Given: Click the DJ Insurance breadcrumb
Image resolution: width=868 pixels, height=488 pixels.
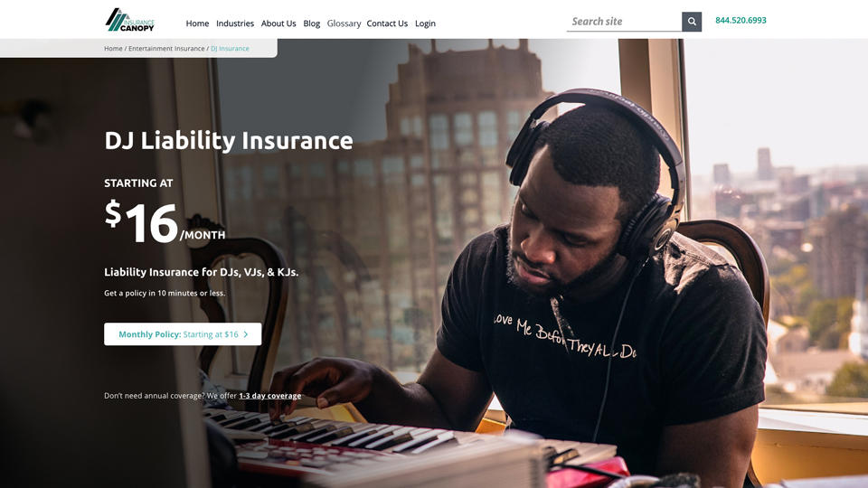Looking at the screenshot, I should tap(230, 49).
